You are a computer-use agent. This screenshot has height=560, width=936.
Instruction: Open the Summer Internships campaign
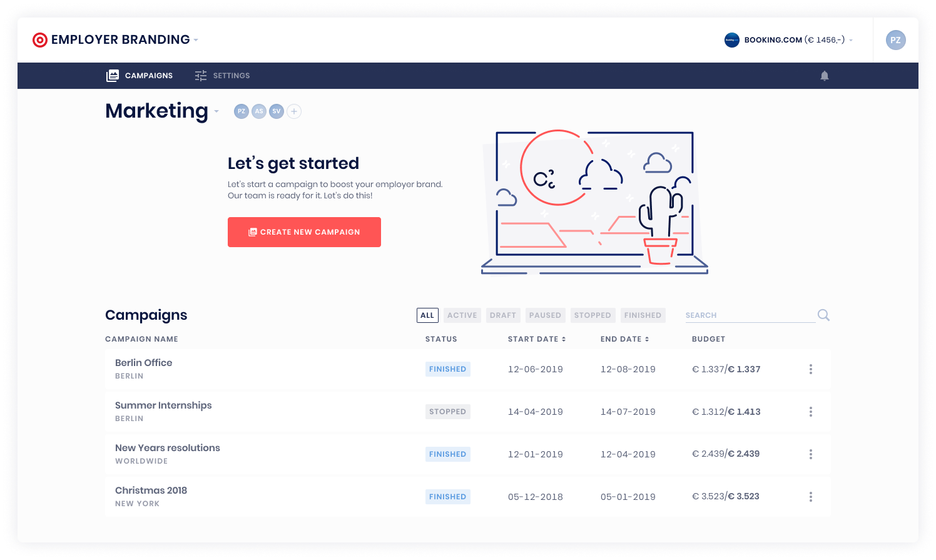pos(163,405)
